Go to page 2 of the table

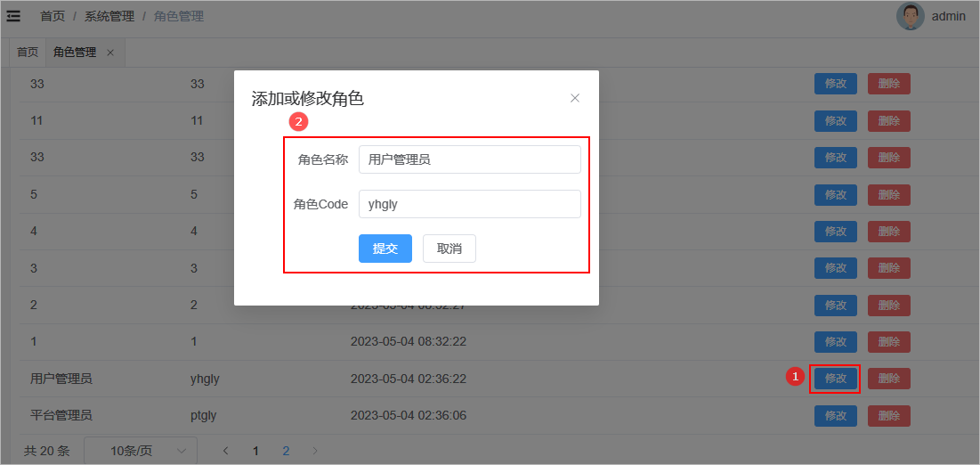[286, 451]
